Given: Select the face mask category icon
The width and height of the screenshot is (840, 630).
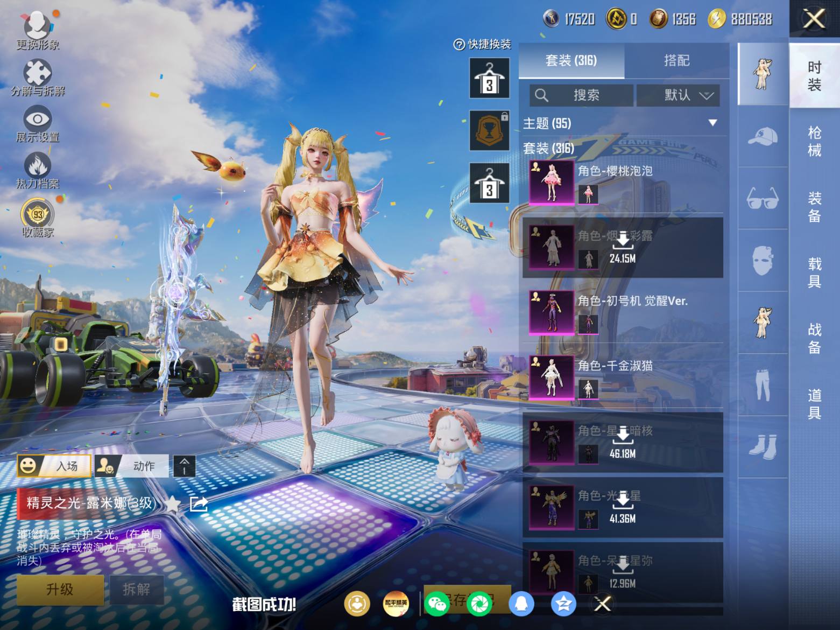Looking at the screenshot, I should (763, 261).
